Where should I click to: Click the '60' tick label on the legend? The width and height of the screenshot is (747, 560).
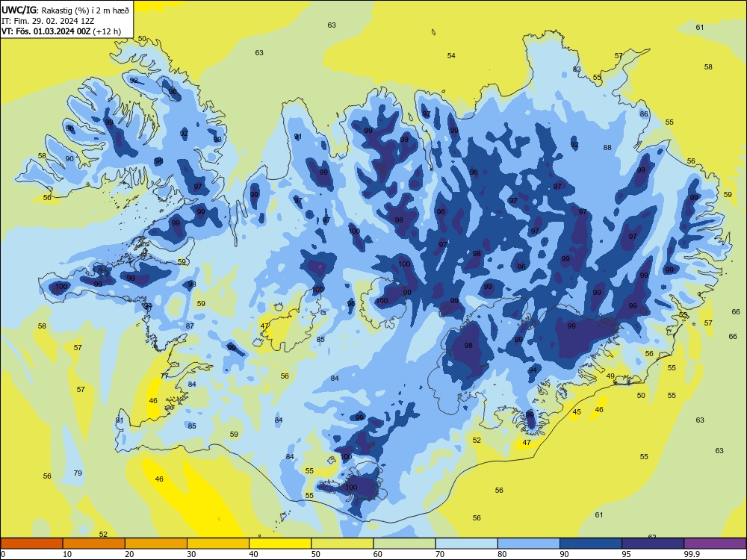(378, 554)
